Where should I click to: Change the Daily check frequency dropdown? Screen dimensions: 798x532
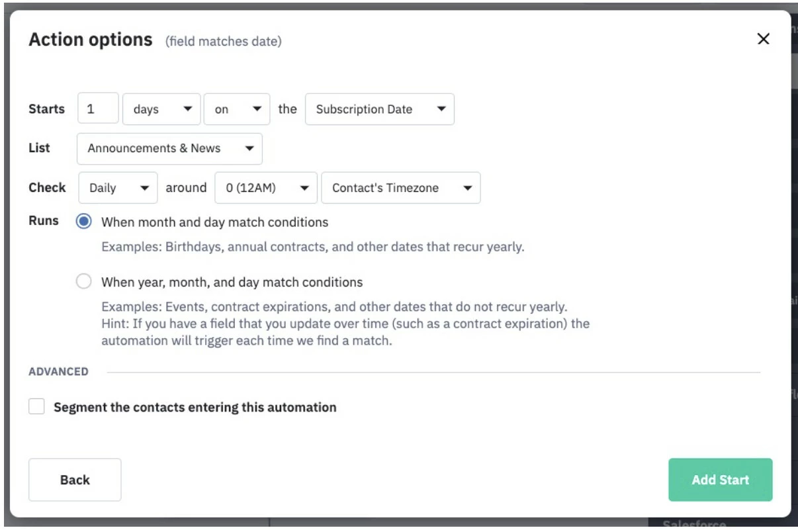pos(118,188)
